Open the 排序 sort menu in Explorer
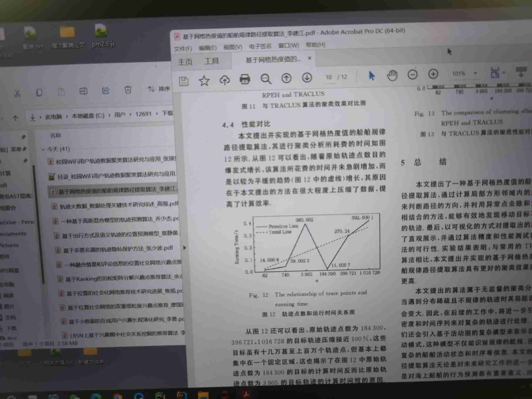Screen dimensions: 532x399 pyautogui.click(x=159, y=89)
